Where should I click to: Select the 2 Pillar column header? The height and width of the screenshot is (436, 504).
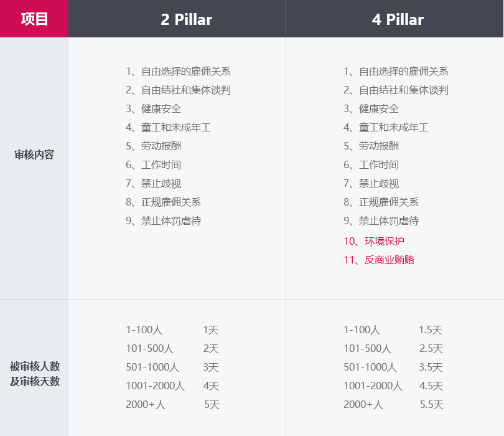pyautogui.click(x=186, y=19)
